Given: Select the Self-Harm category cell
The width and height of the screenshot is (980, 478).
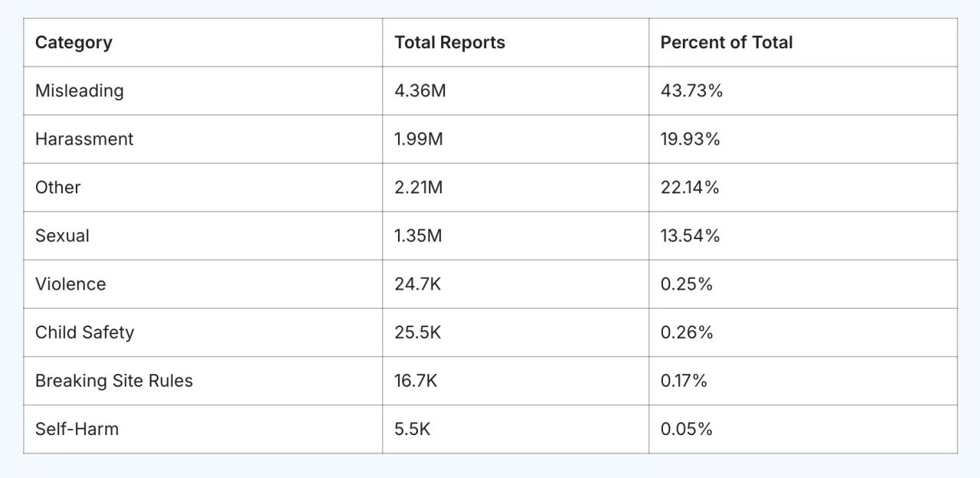Looking at the screenshot, I should click(77, 429).
